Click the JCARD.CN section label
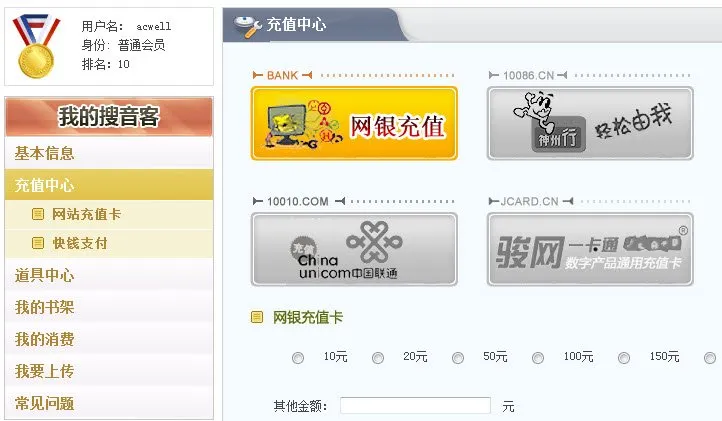722x421 pixels. [x=530, y=201]
